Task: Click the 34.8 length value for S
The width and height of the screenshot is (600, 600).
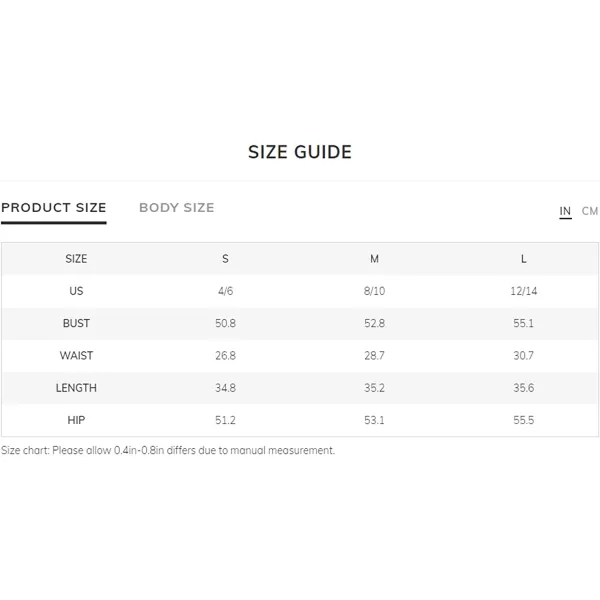Action: coord(225,388)
